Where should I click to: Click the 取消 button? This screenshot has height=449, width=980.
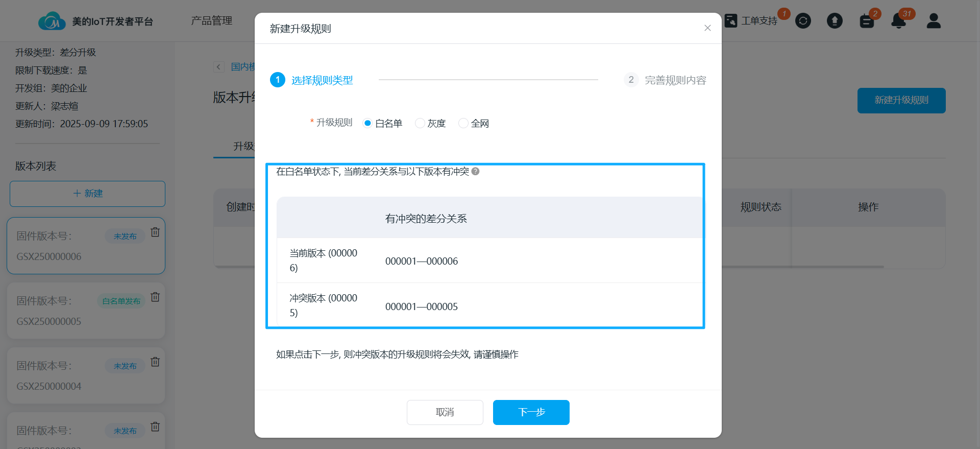pyautogui.click(x=445, y=412)
